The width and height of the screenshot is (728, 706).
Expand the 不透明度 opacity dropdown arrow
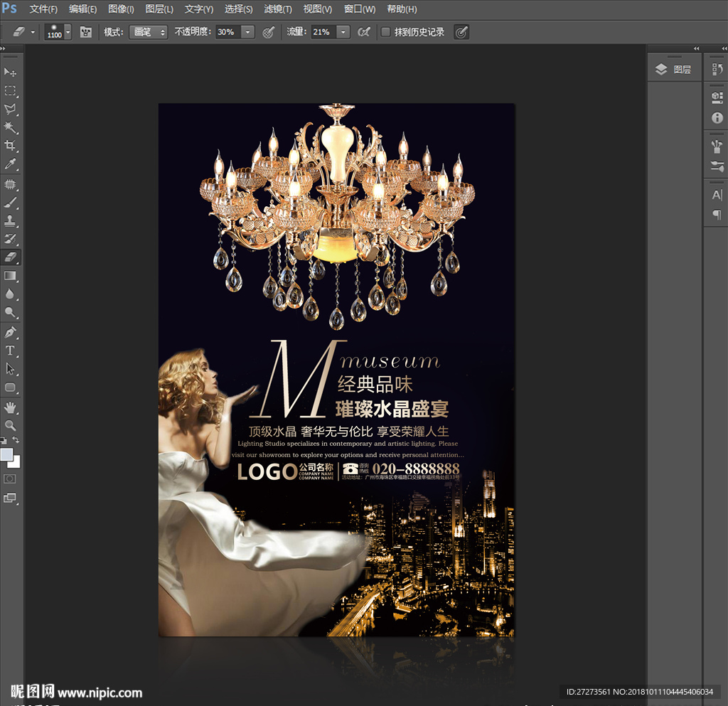(247, 32)
